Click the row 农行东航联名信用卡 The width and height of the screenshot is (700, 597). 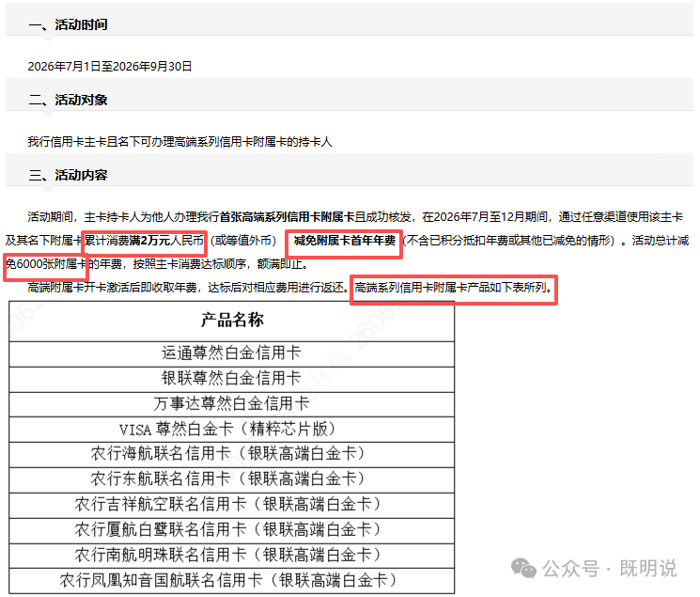coord(232,479)
